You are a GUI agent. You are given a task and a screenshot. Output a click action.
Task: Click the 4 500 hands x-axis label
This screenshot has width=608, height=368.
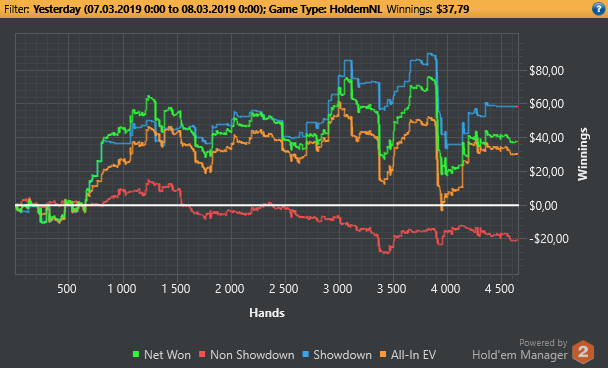click(x=499, y=289)
